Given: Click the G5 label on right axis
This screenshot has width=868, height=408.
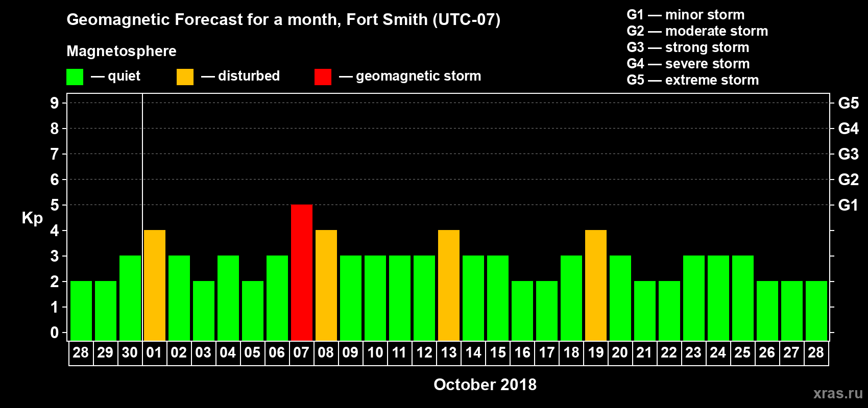Looking at the screenshot, I should 849,103.
